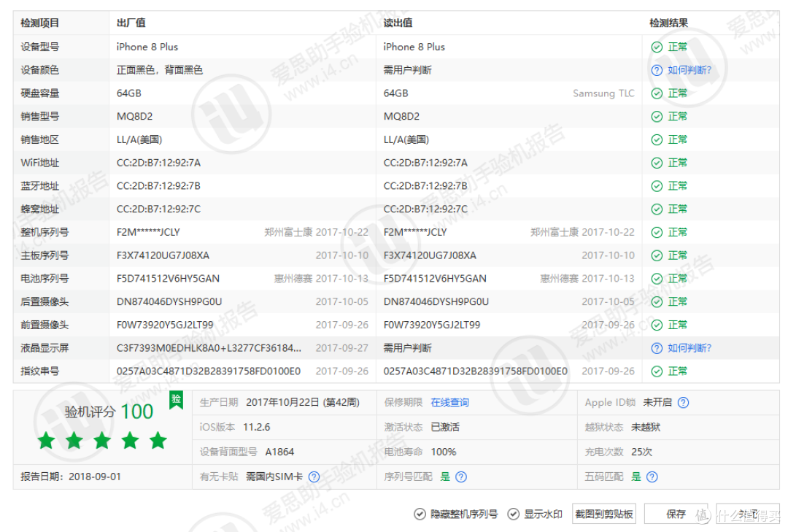This screenshot has height=532, width=788.
Task: Click the help icon beside 需国内SIM卡
Action: pos(314,477)
